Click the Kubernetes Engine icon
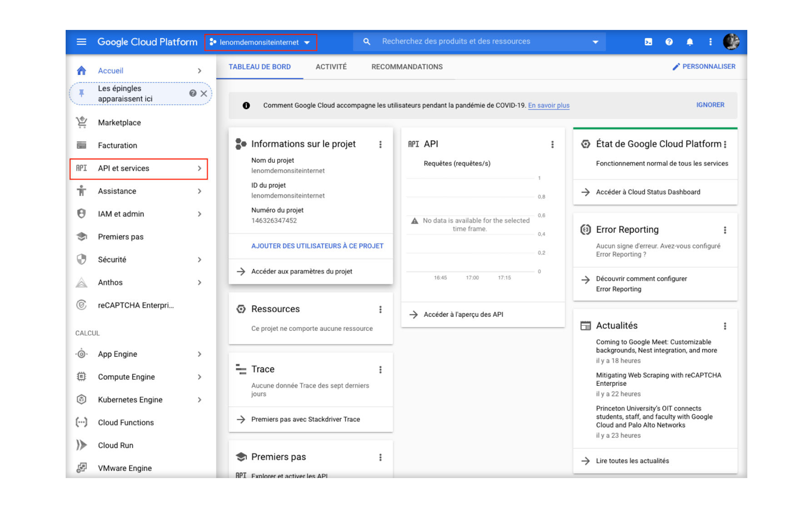 82,399
